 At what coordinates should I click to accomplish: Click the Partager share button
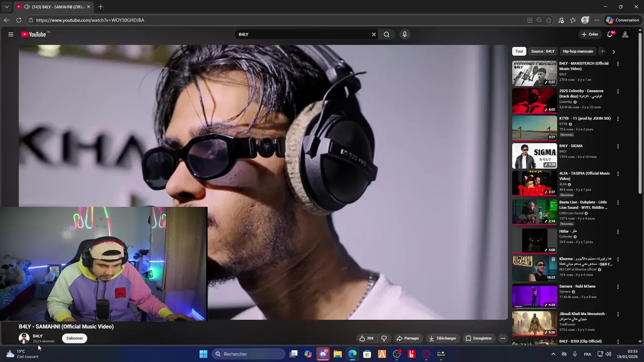coord(408,338)
